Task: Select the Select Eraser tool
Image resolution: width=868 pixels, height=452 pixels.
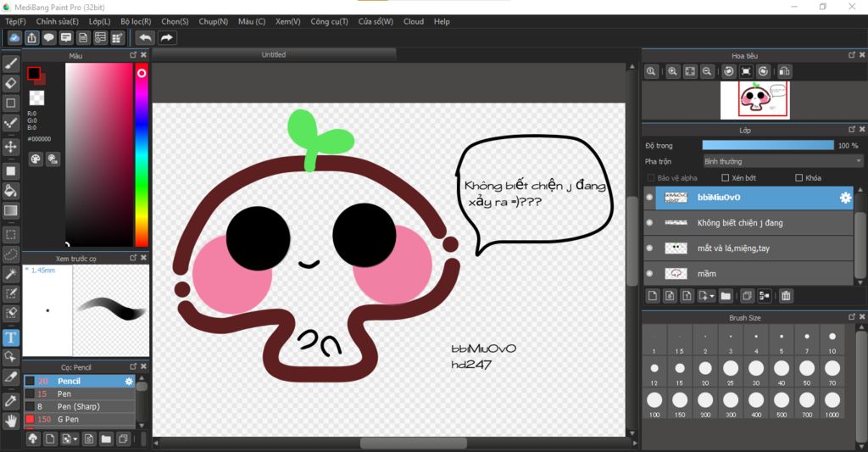Action: 10,313
